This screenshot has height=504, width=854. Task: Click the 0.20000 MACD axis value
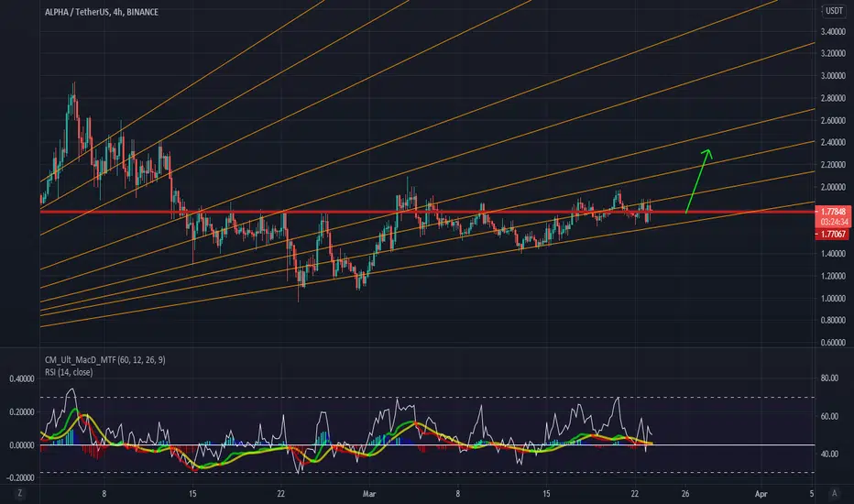tap(22, 412)
